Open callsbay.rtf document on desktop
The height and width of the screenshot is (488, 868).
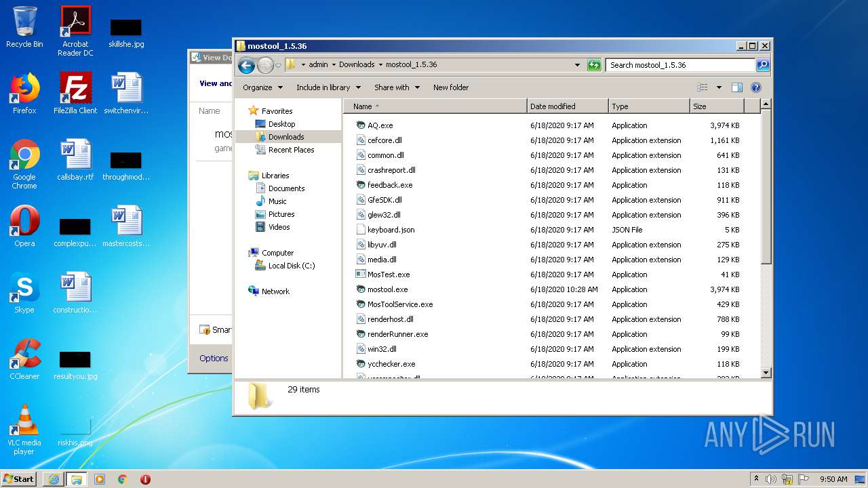coord(75,161)
